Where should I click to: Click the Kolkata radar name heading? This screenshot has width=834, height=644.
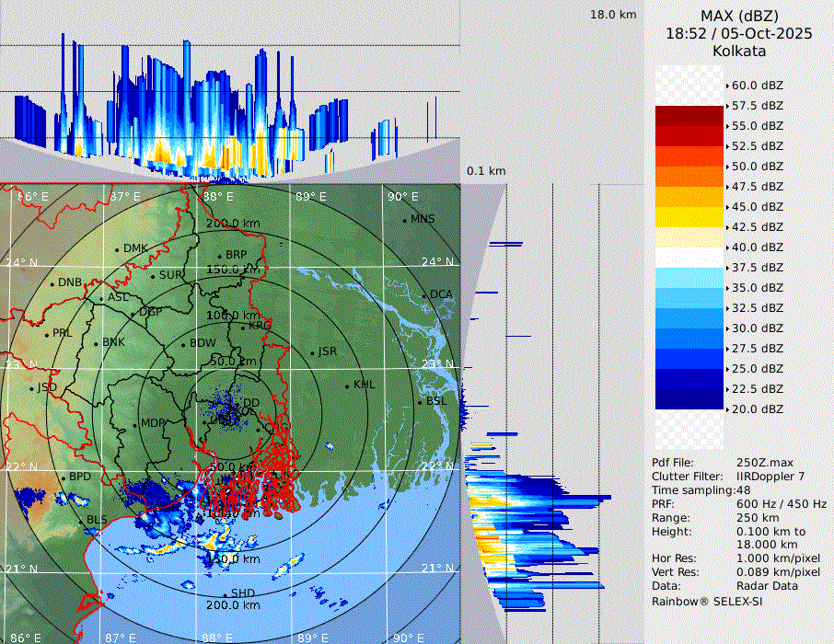pyautogui.click(x=739, y=51)
